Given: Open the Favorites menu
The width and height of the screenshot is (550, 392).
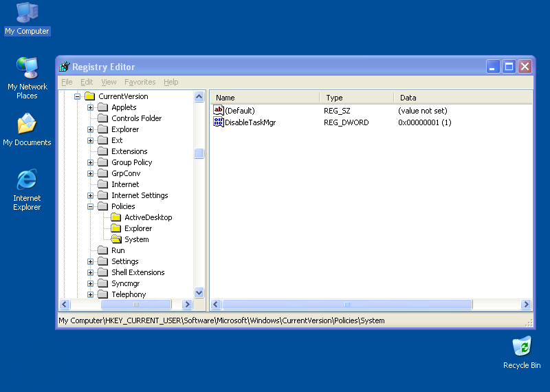Looking at the screenshot, I should [140, 82].
